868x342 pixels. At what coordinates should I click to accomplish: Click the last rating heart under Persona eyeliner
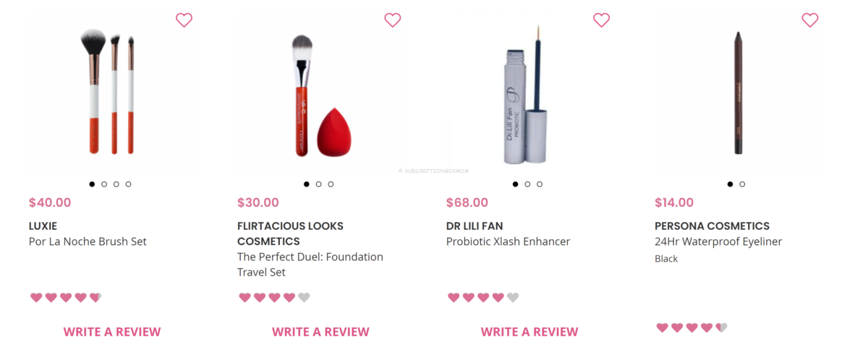pyautogui.click(x=721, y=328)
